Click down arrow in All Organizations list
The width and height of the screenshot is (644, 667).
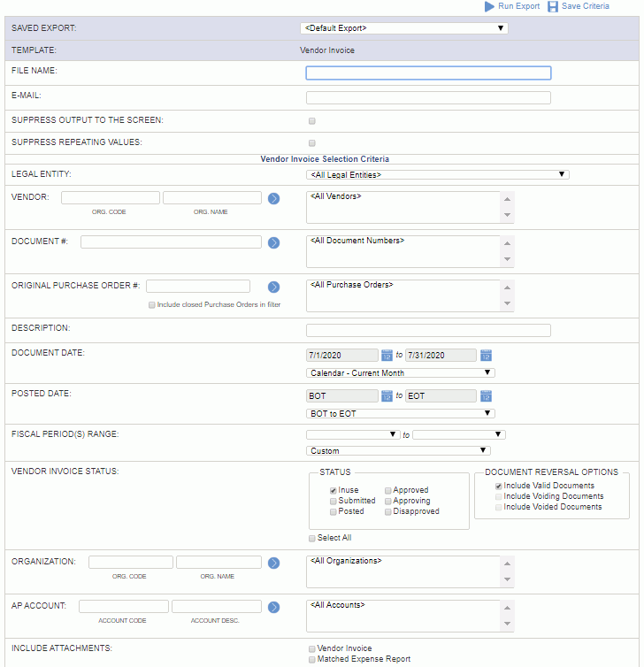point(507,579)
